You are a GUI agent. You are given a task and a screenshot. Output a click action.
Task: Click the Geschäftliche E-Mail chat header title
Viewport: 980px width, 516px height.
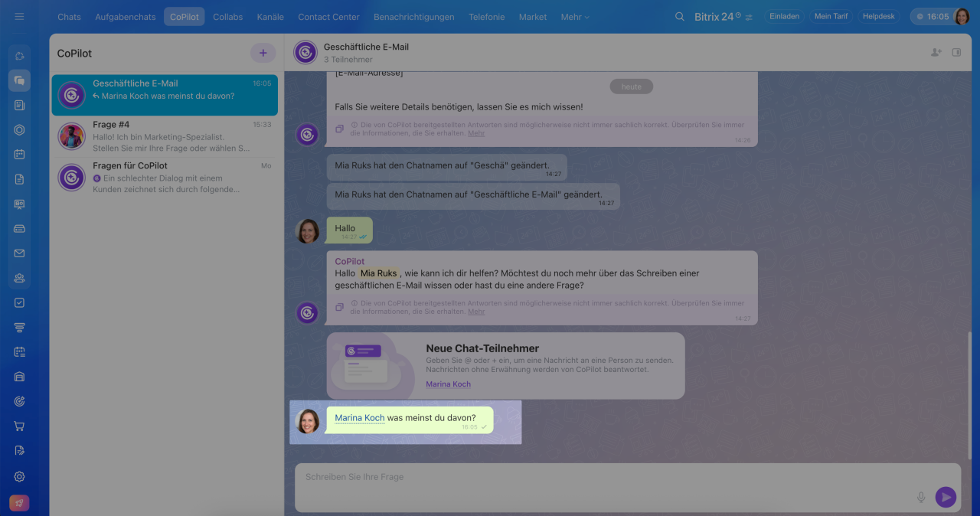366,47
